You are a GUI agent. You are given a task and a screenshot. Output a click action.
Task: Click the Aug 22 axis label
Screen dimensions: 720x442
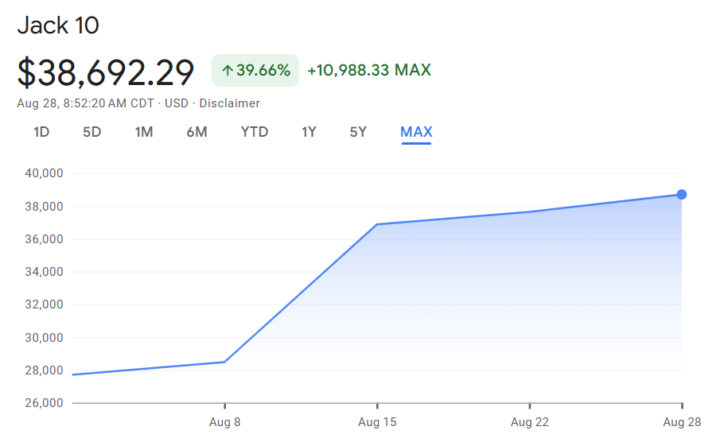529,422
